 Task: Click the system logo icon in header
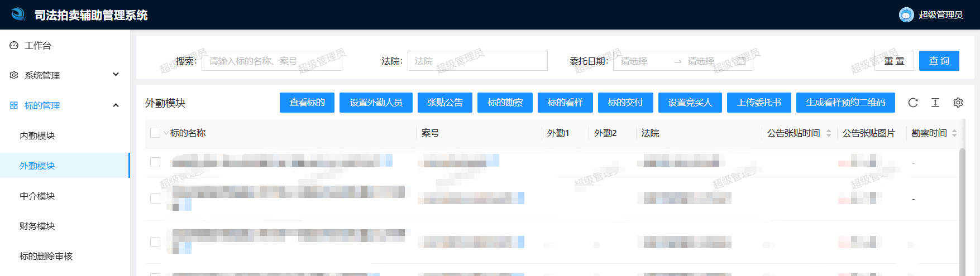[x=18, y=14]
